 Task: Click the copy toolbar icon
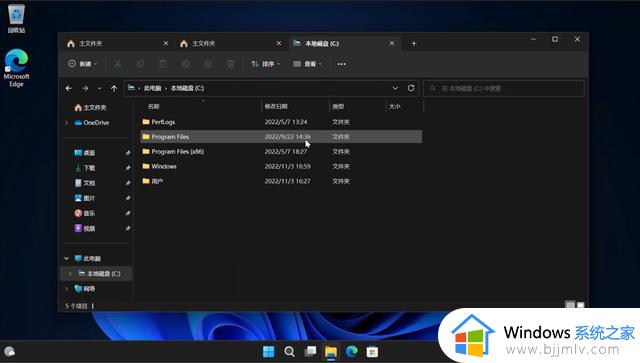(x=140, y=64)
